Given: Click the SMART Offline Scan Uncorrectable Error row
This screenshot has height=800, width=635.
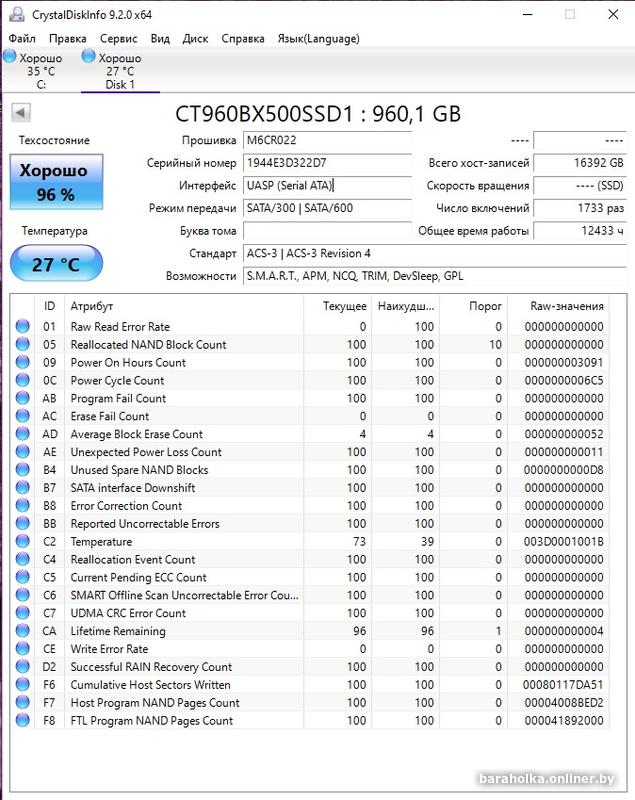Looking at the screenshot, I should 311,595.
